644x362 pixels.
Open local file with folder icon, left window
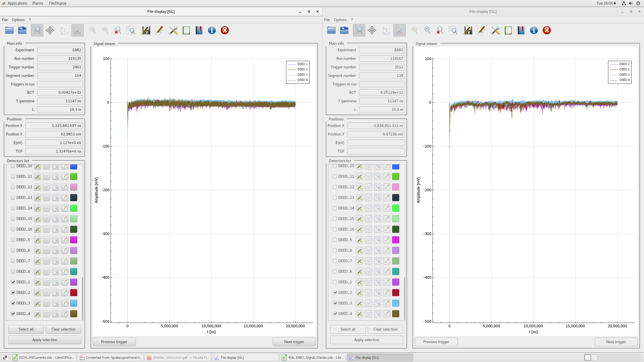click(x=9, y=30)
